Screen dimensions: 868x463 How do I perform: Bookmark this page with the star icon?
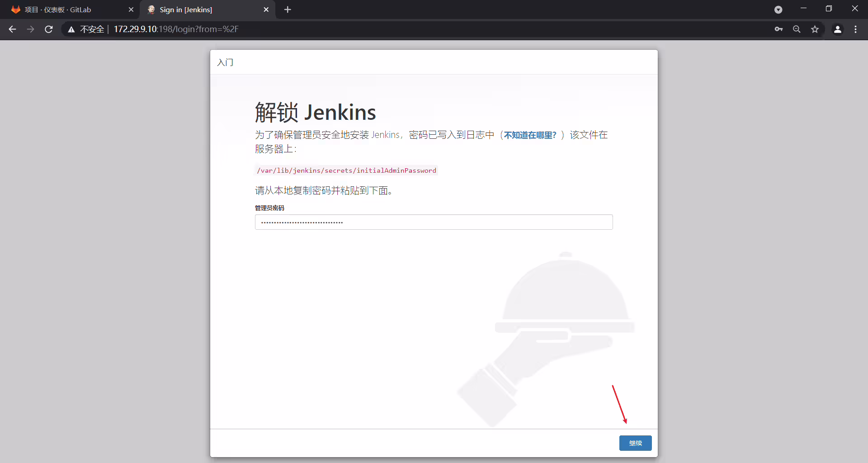click(x=815, y=29)
